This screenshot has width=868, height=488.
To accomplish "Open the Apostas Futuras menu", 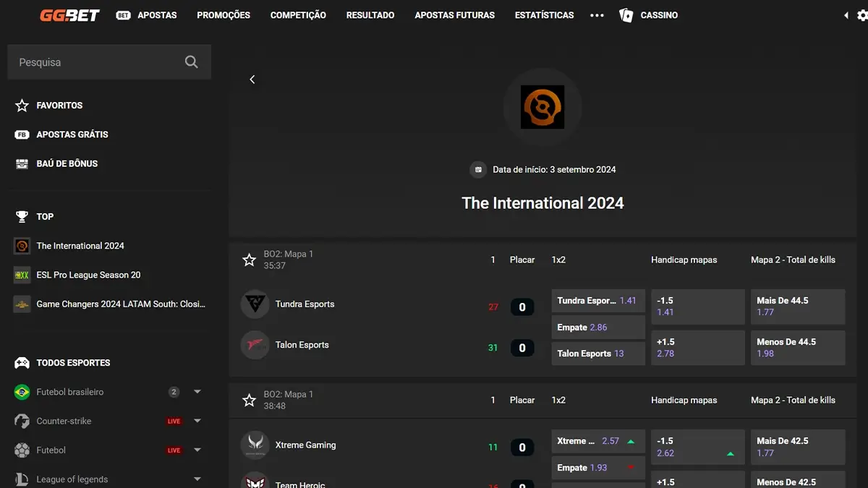I will pos(455,15).
